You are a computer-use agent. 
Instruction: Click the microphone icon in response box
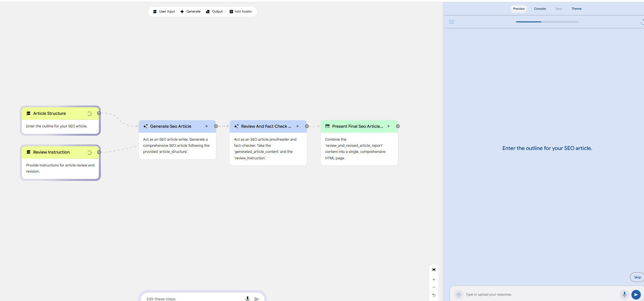pos(625,294)
